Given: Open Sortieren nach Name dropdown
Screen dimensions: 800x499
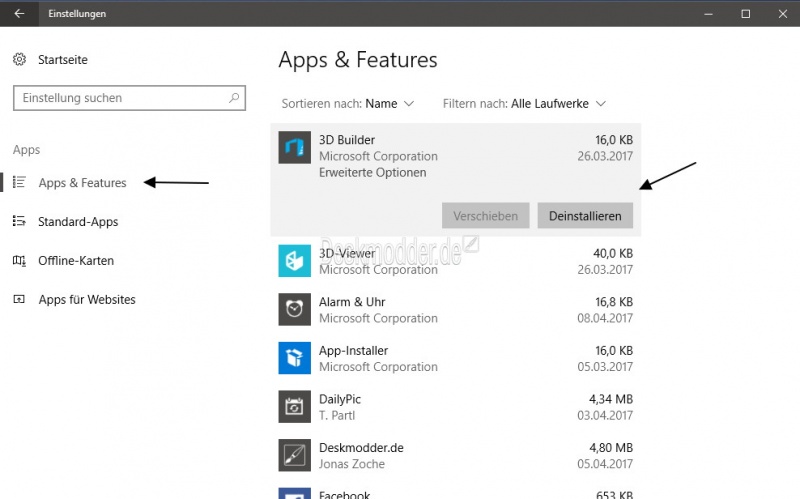Looking at the screenshot, I should pos(348,104).
